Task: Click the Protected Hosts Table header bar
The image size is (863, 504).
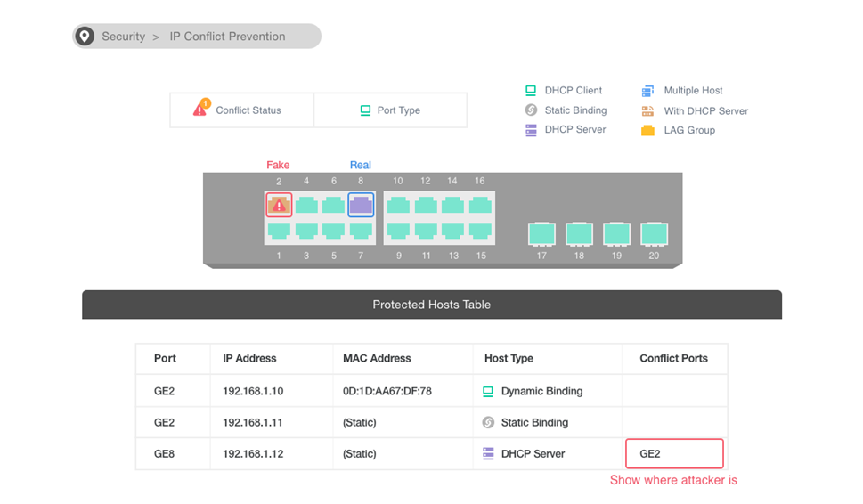Action: pos(431,305)
